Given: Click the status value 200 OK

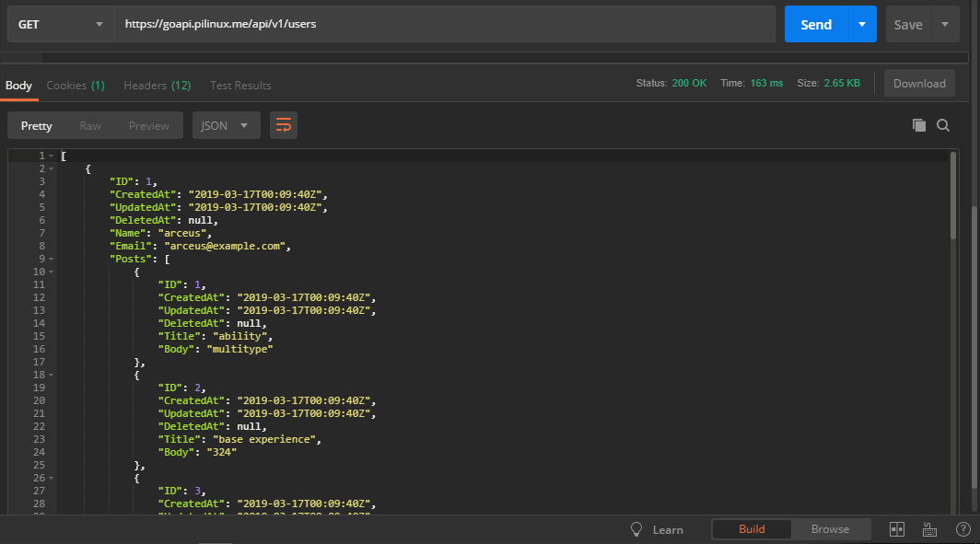Looking at the screenshot, I should pyautogui.click(x=689, y=83).
